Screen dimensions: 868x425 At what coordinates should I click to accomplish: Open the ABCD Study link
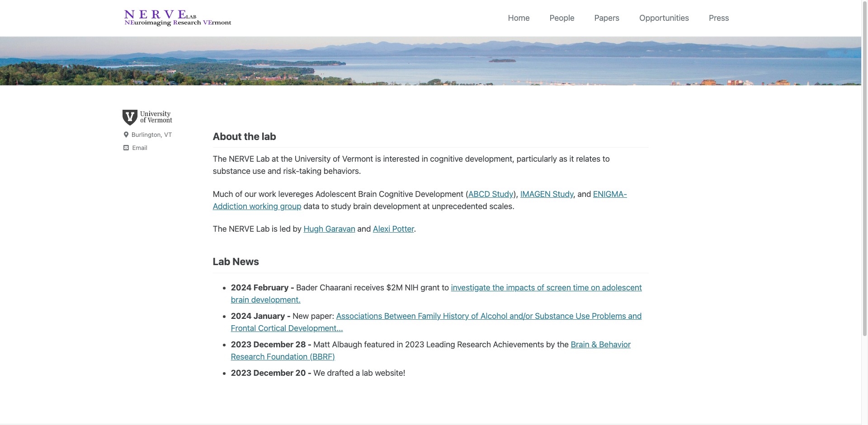(x=491, y=194)
